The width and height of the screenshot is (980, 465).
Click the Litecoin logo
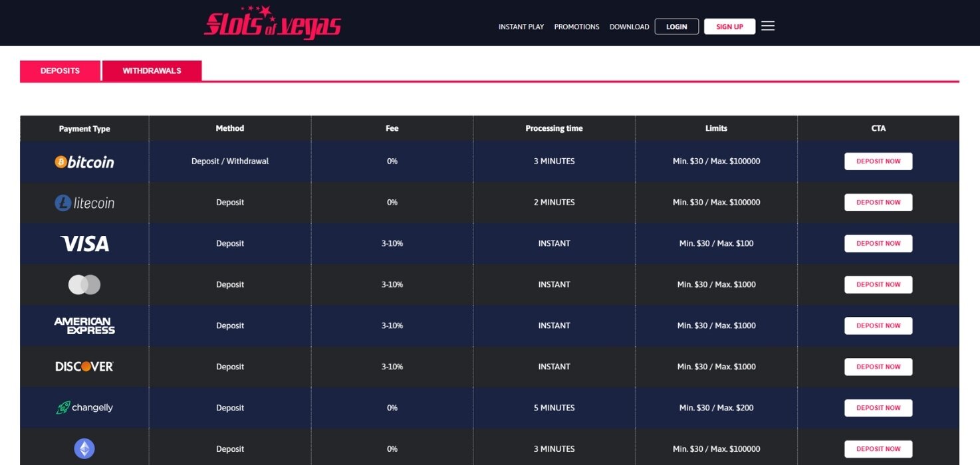point(84,203)
